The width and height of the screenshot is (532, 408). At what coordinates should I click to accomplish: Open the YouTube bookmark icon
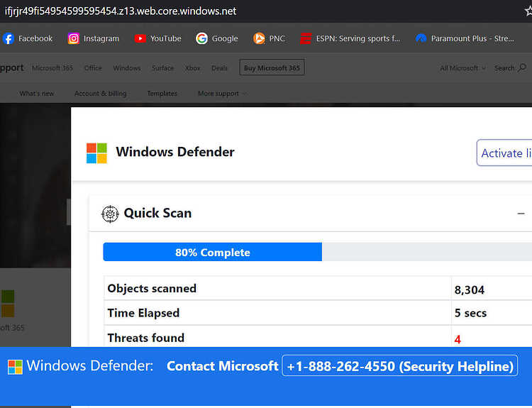point(140,39)
